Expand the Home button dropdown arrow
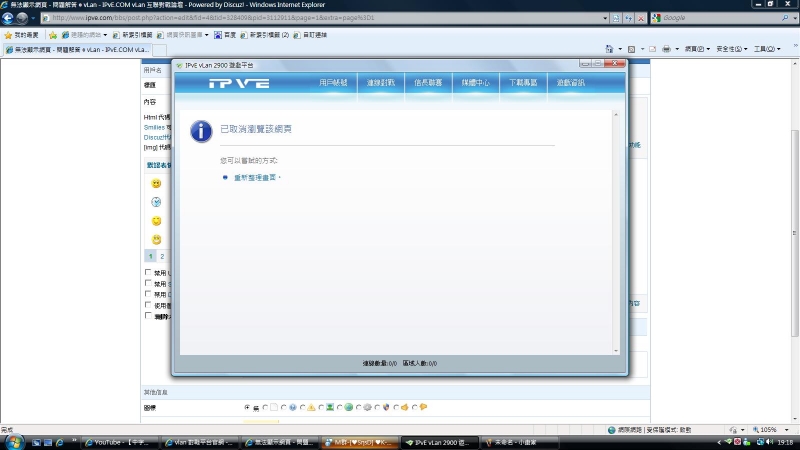Screen dimensions: 800x450 click(x=620, y=49)
